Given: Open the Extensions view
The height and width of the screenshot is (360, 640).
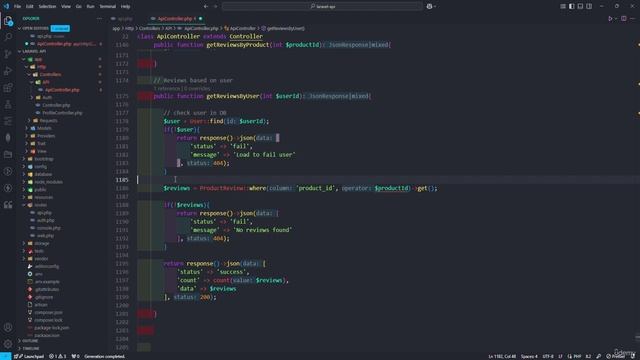Looking at the screenshot, I should tap(8, 88).
